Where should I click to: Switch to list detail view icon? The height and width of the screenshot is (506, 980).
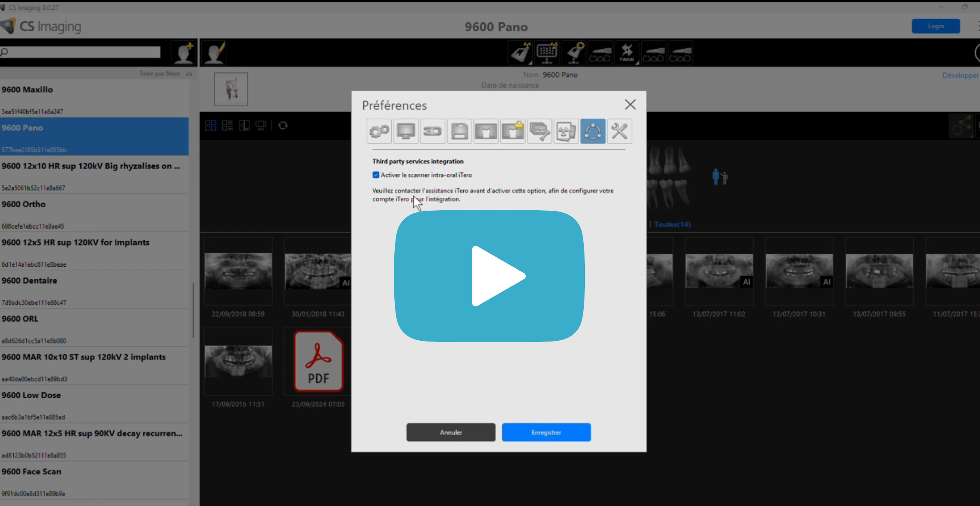tap(227, 125)
